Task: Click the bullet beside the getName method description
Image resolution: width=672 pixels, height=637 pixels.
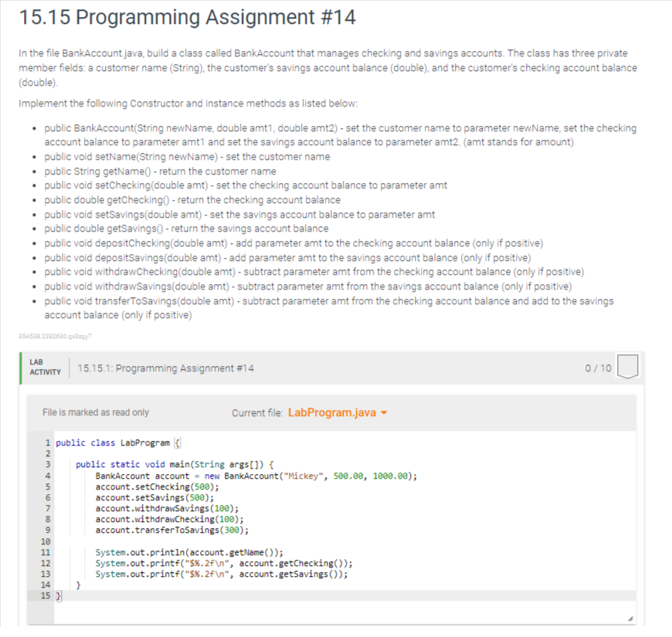Action: click(34, 171)
